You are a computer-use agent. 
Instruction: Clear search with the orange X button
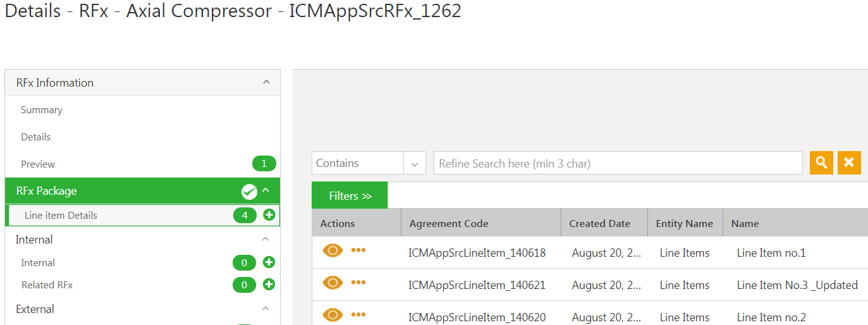tap(849, 163)
